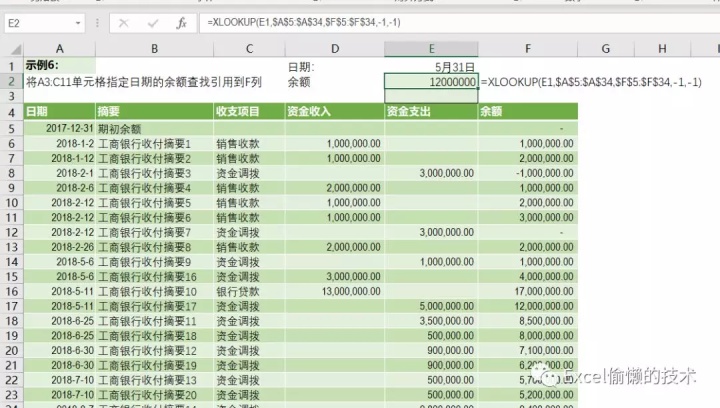Click the 5,000,000.00 expense in row 17
Screen dimensions: 720x408
coord(431,306)
